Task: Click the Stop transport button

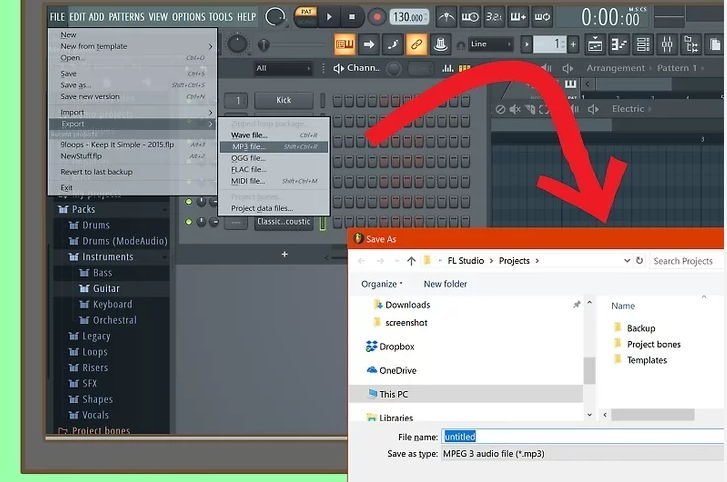Action: [x=352, y=17]
